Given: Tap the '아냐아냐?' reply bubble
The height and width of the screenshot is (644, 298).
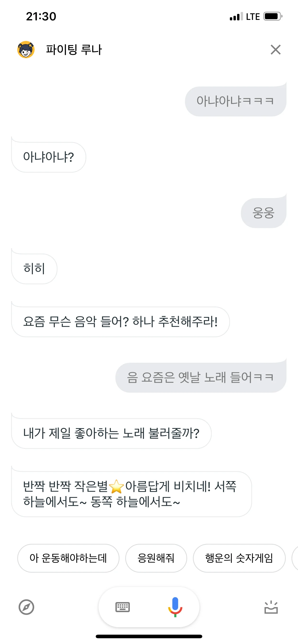Looking at the screenshot, I should tap(48, 157).
